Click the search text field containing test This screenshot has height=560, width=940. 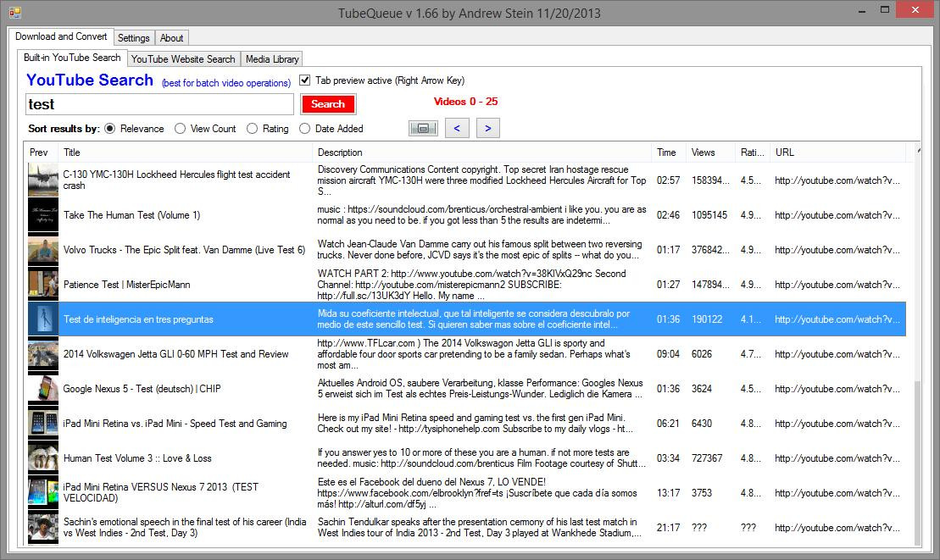159,104
